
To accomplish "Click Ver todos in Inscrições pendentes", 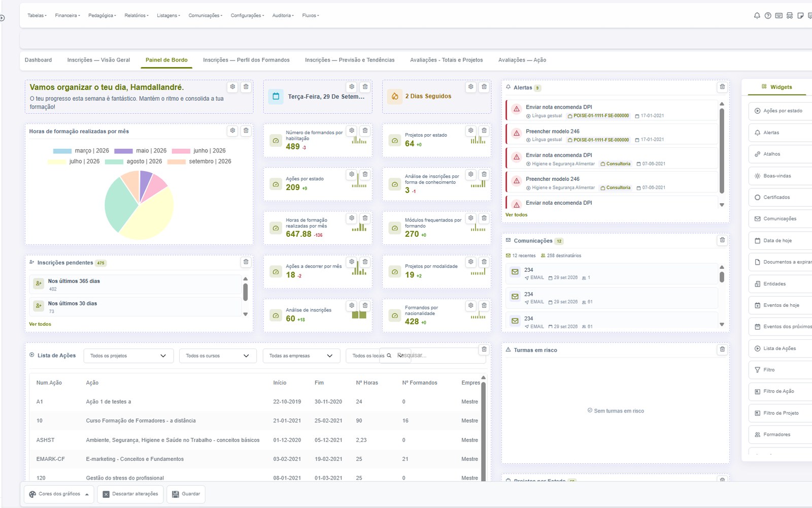I will pos(40,324).
